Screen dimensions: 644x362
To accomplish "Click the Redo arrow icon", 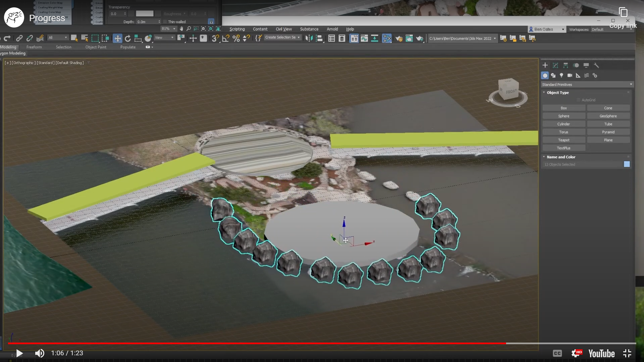I will (x=7, y=38).
